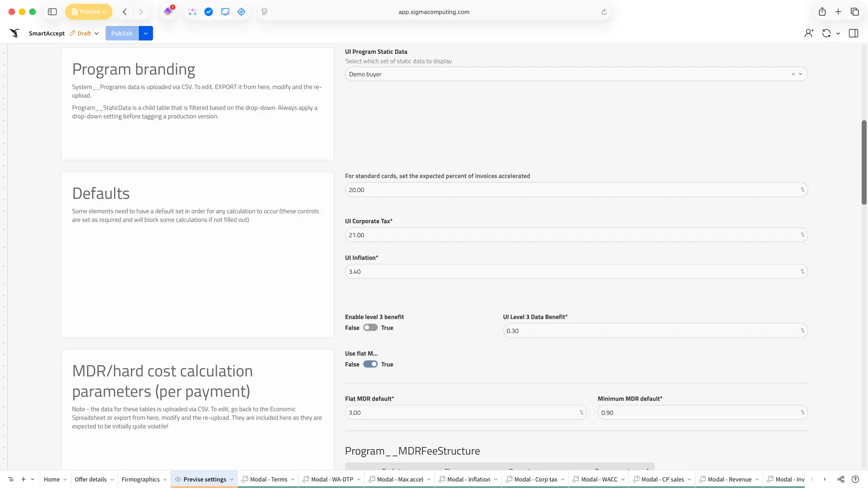
Task: Open the lineage diagram icon in bottom bar
Action: (x=840, y=479)
